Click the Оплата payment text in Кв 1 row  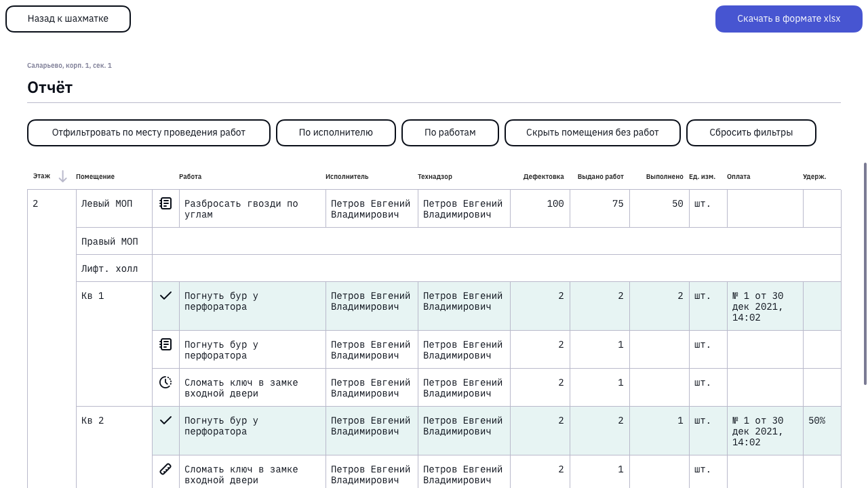click(x=758, y=306)
